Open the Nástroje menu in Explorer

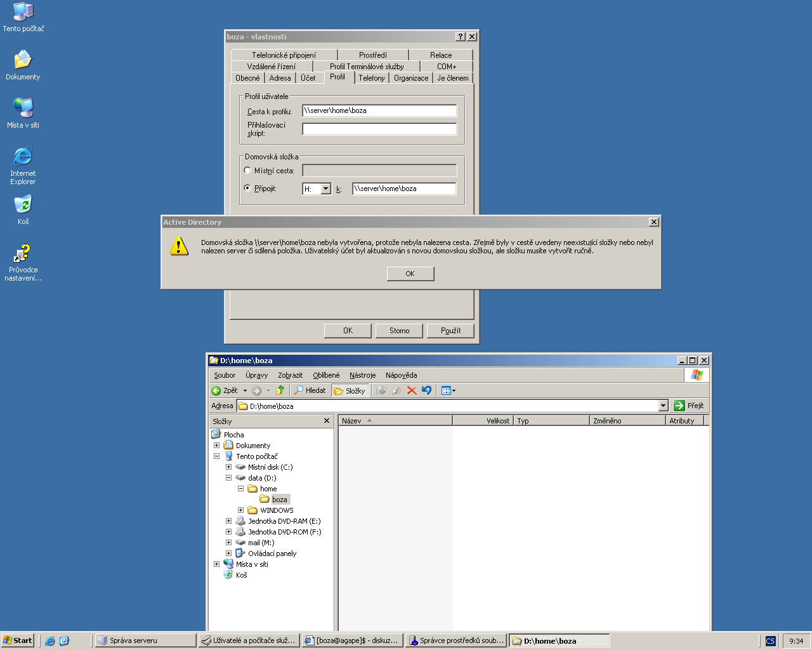click(x=362, y=375)
